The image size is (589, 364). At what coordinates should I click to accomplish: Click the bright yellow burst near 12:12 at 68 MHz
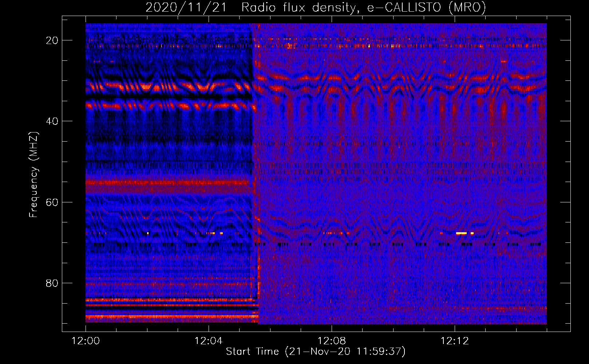click(462, 233)
